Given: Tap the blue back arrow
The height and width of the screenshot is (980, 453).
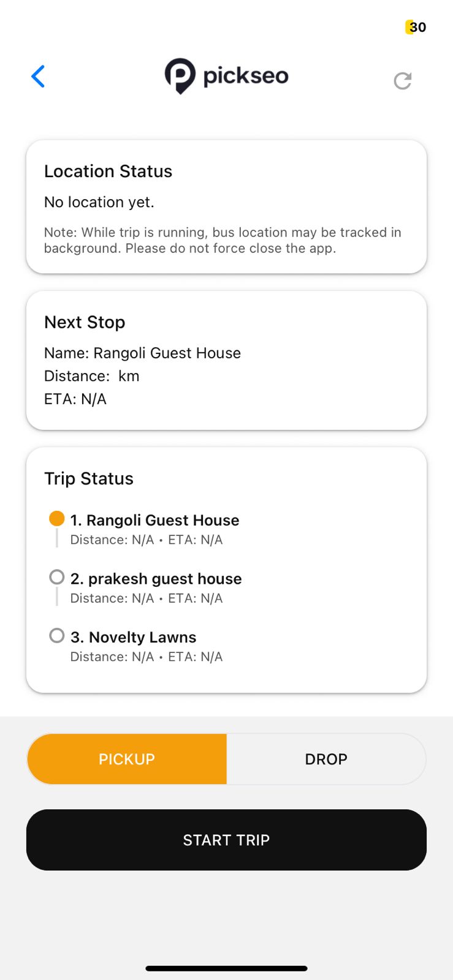Looking at the screenshot, I should 38,77.
